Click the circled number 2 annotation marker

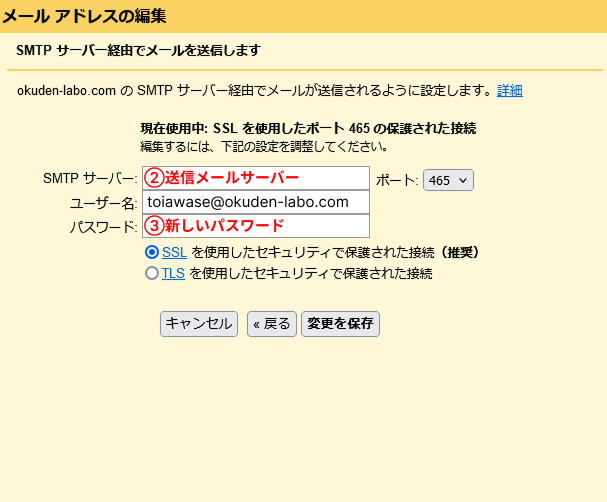click(x=154, y=178)
